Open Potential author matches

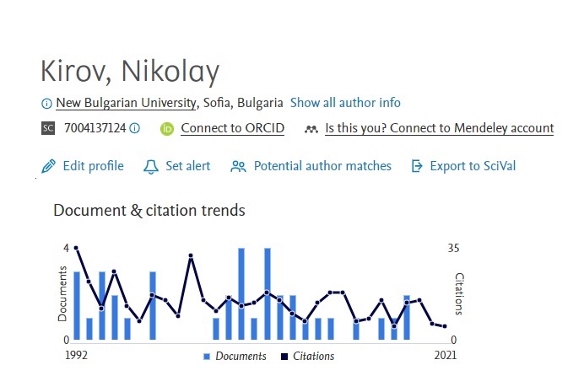322,166
